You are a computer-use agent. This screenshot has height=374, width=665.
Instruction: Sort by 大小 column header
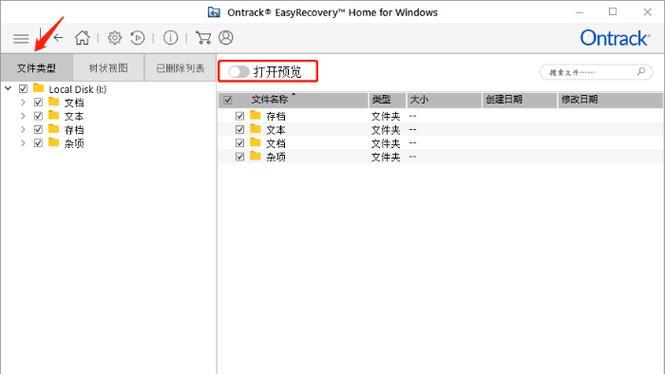(444, 100)
